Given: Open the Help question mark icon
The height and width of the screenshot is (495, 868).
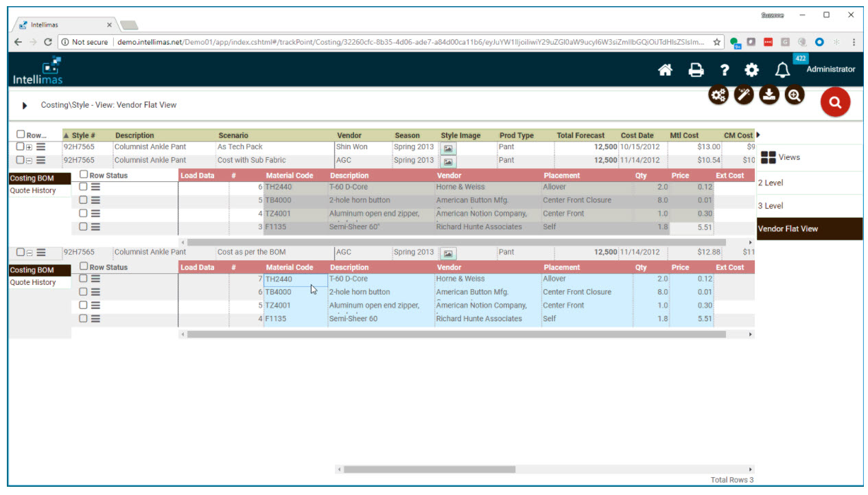Looking at the screenshot, I should (725, 70).
